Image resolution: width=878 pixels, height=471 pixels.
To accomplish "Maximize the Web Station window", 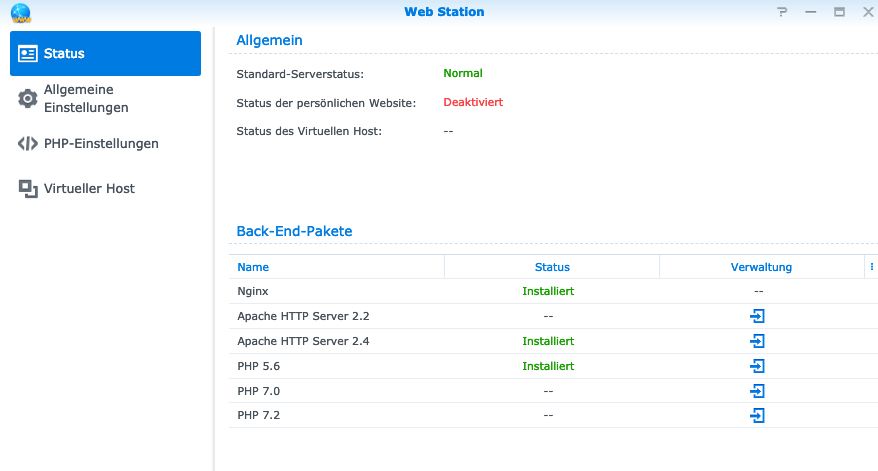I will tap(839, 12).
